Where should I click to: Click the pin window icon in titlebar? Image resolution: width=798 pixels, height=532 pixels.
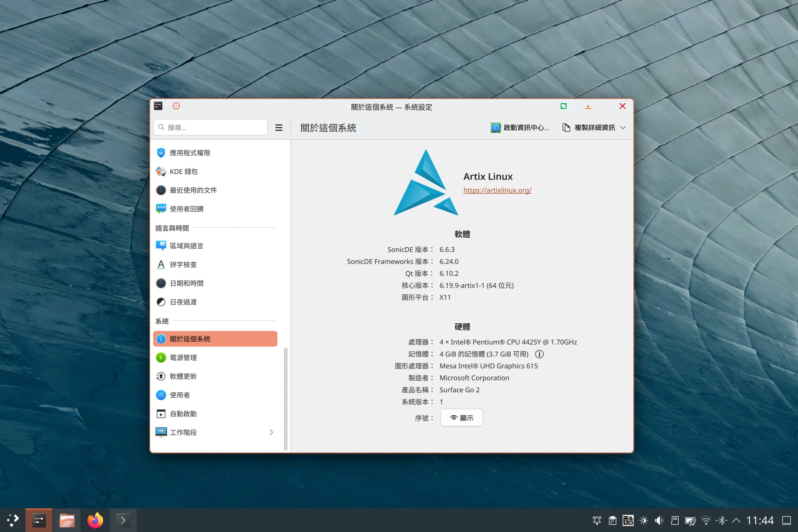point(176,106)
